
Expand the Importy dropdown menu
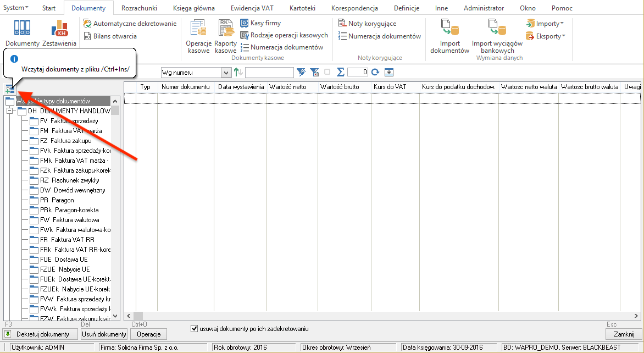[546, 24]
